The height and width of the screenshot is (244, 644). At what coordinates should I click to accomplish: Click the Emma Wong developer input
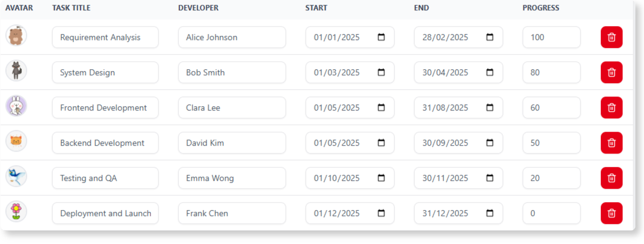[232, 178]
